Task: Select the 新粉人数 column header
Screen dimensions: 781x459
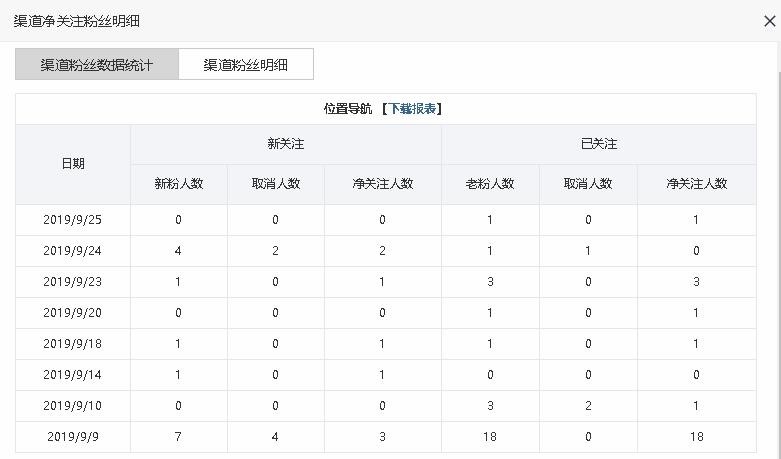Action: 178,184
